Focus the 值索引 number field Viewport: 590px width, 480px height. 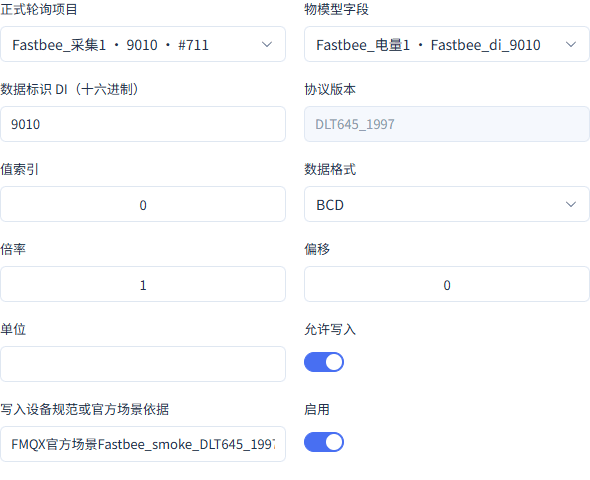click(143, 204)
